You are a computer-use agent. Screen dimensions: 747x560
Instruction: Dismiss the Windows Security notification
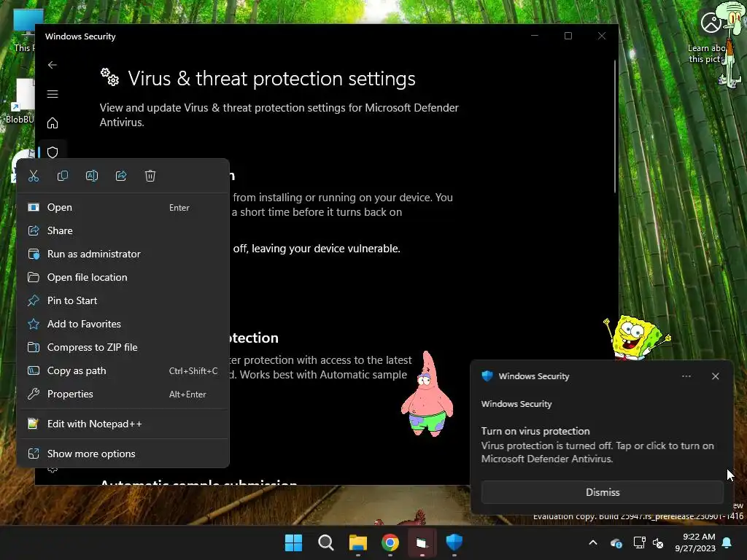point(602,492)
